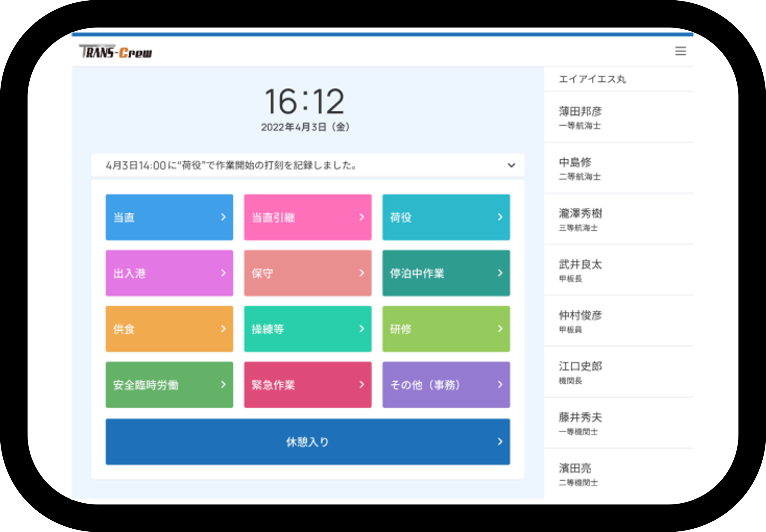The width and height of the screenshot is (766, 532).
Task: Select the 出入港 work button
Action: point(169,273)
